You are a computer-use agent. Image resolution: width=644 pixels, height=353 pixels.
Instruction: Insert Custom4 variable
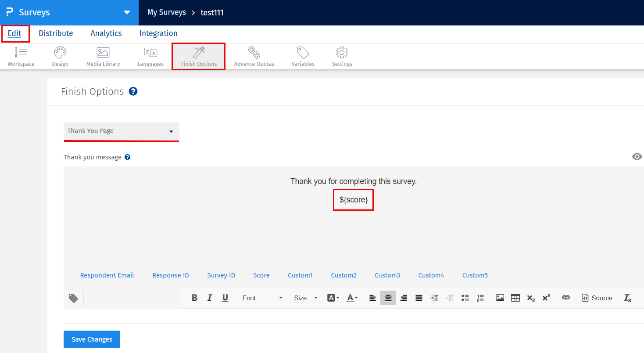point(431,275)
